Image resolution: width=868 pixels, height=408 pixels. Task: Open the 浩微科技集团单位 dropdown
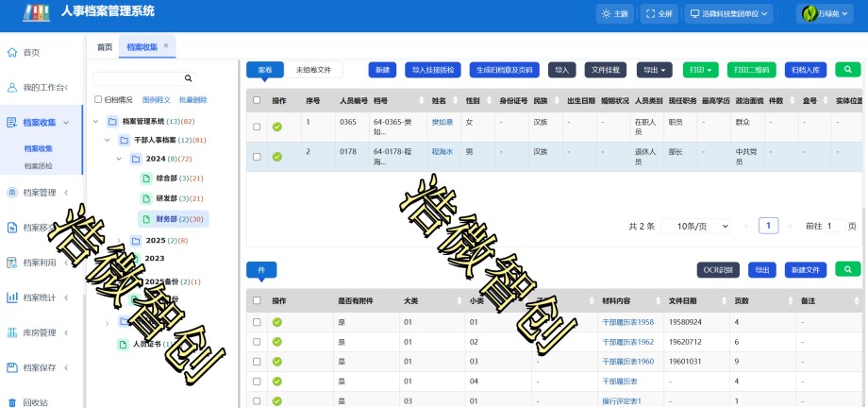(728, 14)
